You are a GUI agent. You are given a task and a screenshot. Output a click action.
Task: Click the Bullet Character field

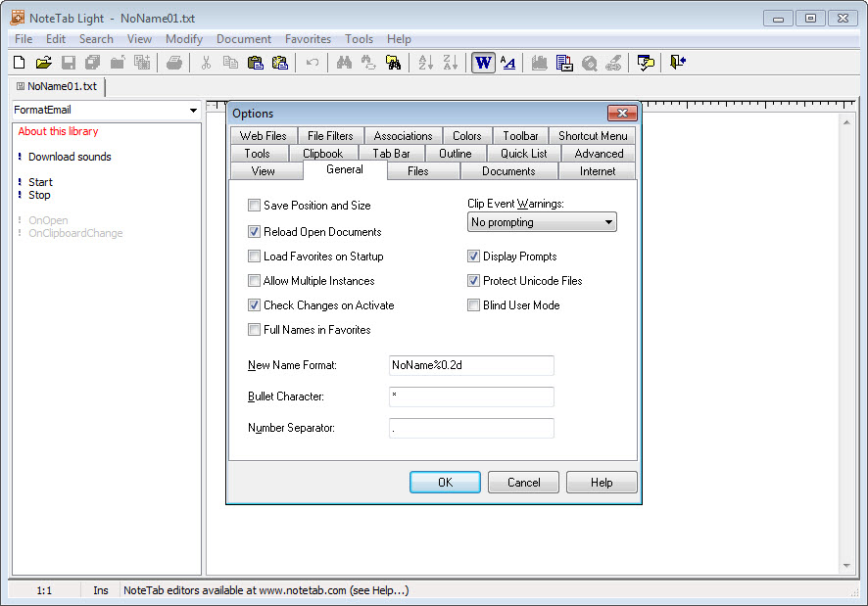pos(471,396)
